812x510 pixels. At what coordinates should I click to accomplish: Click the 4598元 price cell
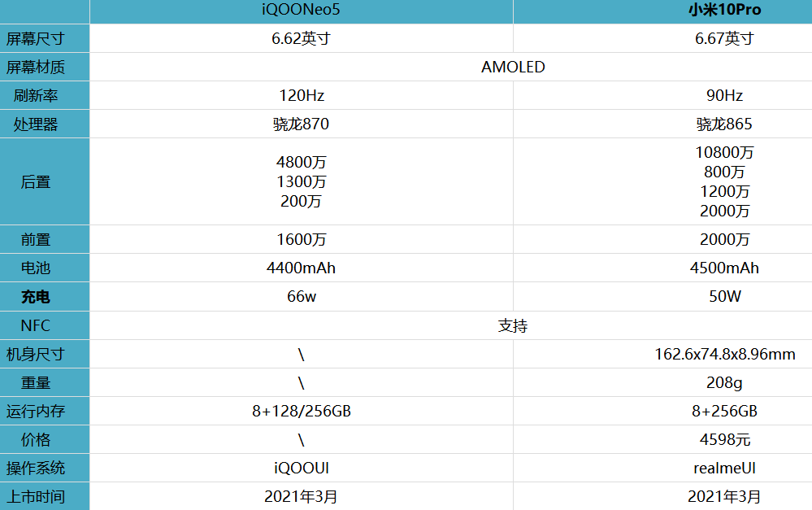pyautogui.click(x=724, y=439)
